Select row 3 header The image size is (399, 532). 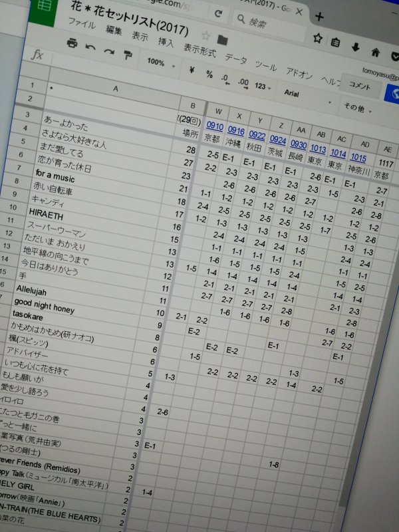click(x=27, y=114)
